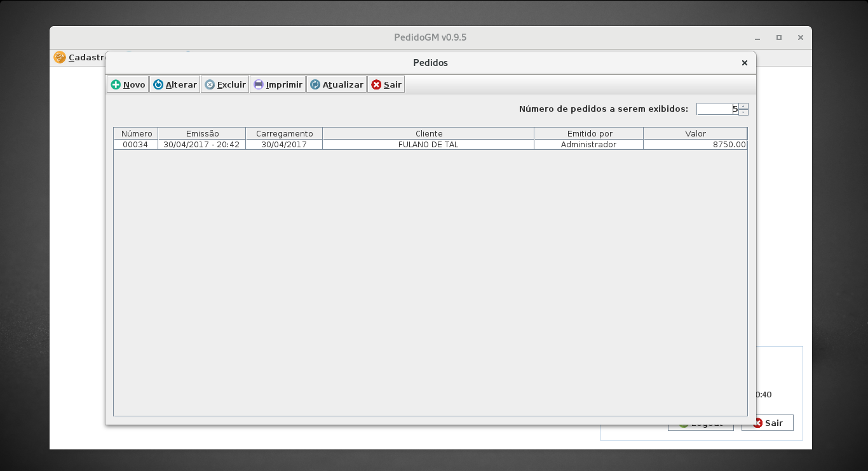Click the Administrador cell

[589, 145]
